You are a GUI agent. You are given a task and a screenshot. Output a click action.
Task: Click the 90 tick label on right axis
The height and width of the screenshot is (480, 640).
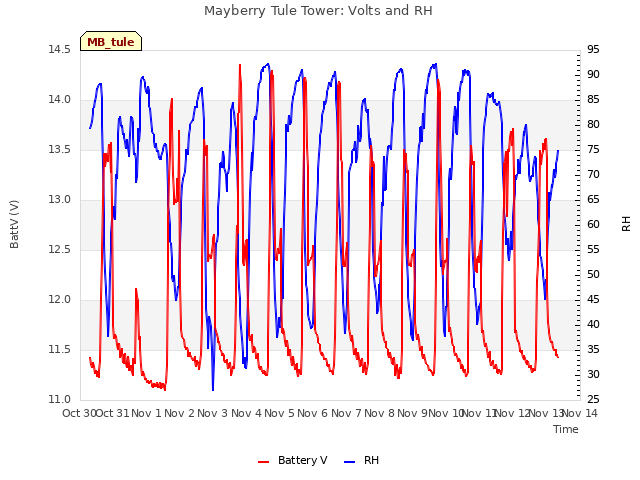coord(593,75)
